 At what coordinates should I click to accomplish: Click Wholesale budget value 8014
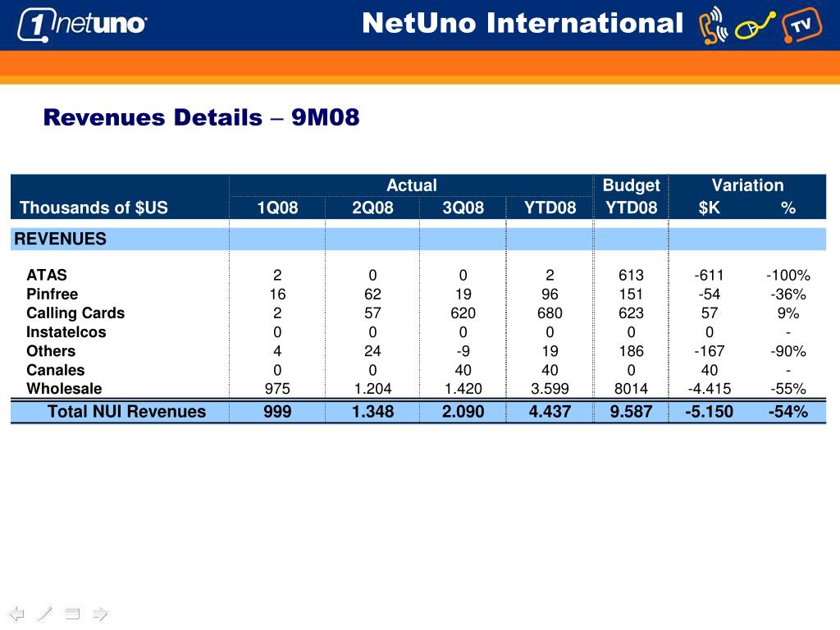[631, 388]
